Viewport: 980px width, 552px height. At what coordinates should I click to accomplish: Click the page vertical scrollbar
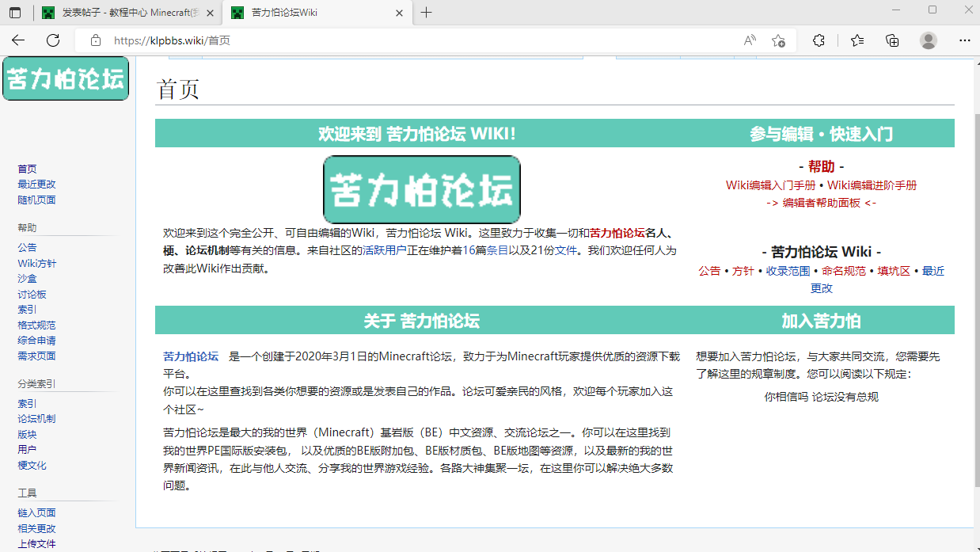(x=977, y=301)
